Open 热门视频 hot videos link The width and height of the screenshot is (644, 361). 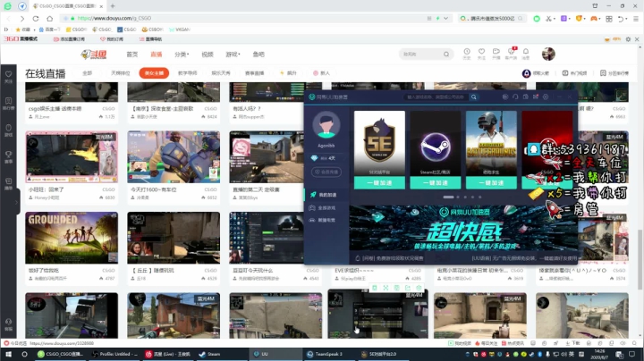click(x=574, y=73)
